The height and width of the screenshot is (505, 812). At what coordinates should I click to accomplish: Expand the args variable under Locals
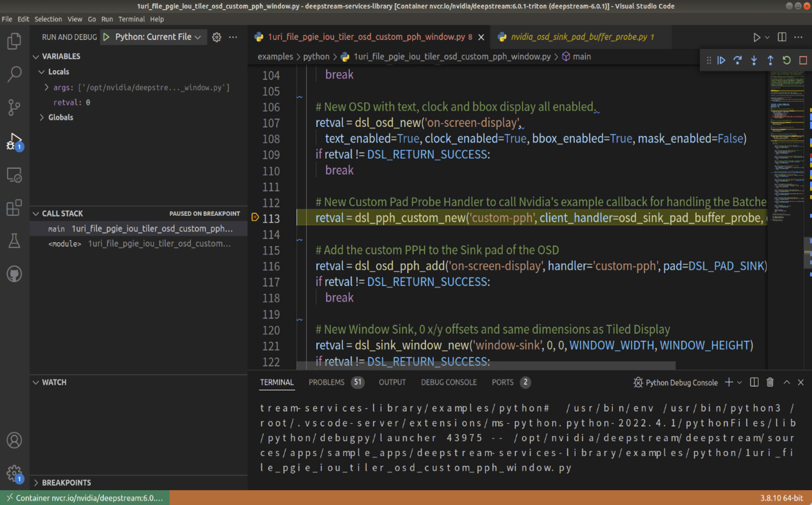[x=46, y=87]
